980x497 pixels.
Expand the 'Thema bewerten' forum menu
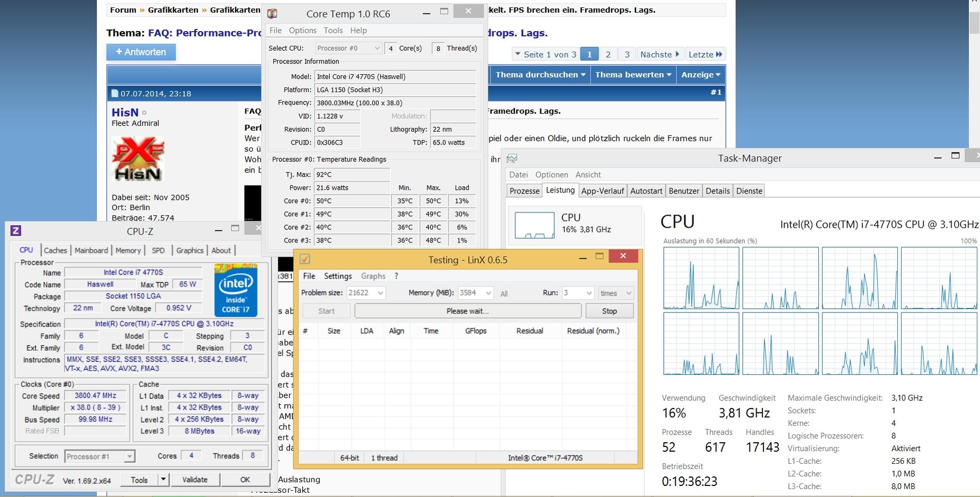tap(633, 75)
